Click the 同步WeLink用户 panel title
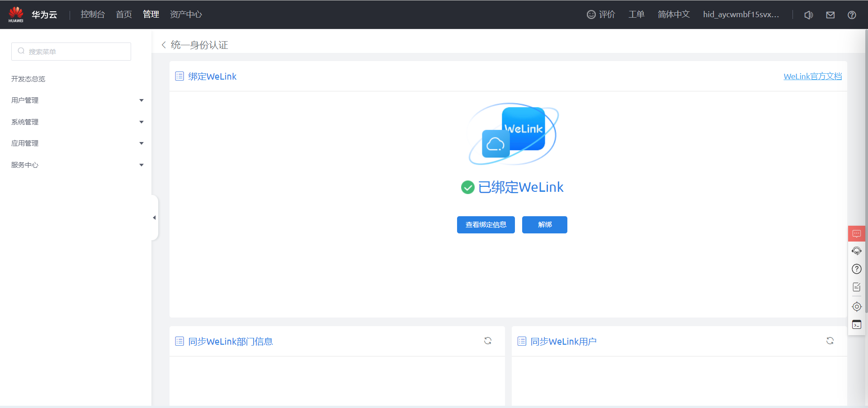 tap(564, 342)
